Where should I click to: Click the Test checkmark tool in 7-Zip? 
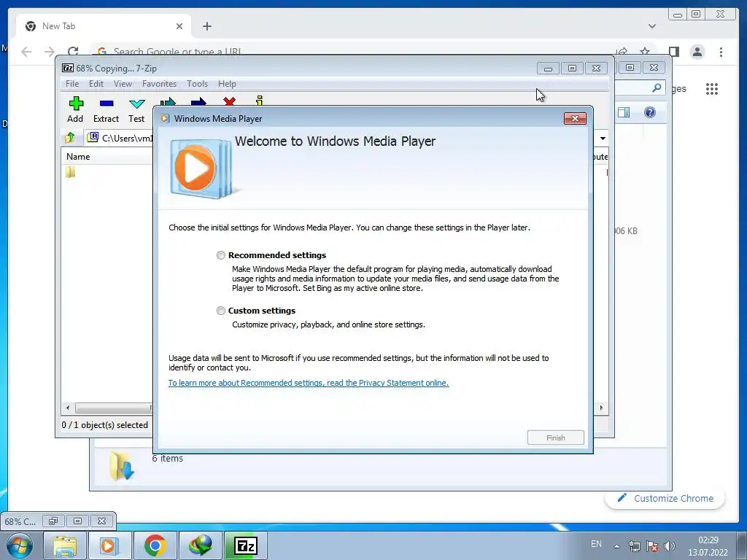point(136,110)
